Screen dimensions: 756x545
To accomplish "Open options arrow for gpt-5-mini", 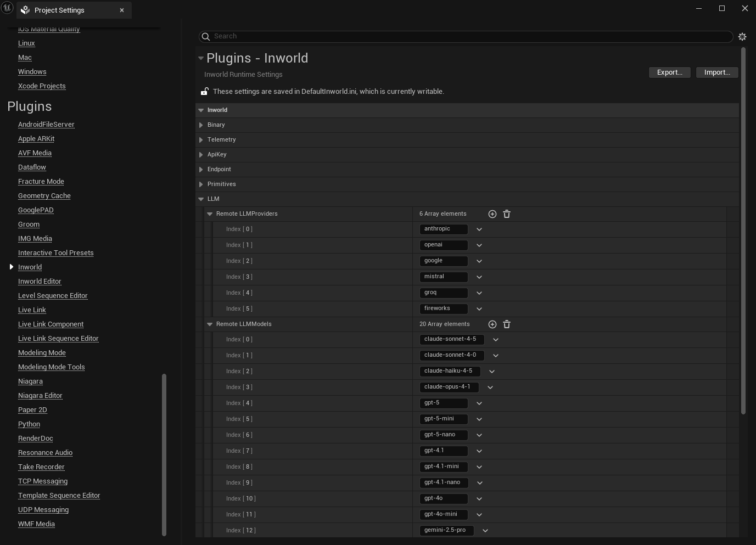I will coord(479,419).
